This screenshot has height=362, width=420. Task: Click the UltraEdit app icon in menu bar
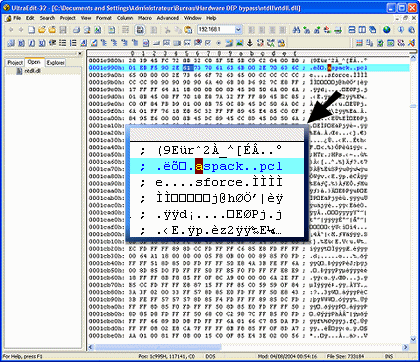click(x=8, y=18)
